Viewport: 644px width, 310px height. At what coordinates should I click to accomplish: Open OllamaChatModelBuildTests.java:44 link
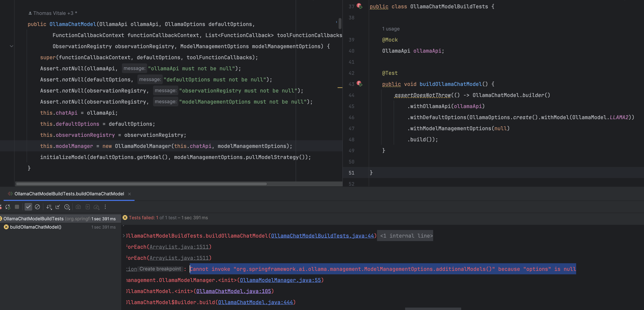(x=322, y=236)
